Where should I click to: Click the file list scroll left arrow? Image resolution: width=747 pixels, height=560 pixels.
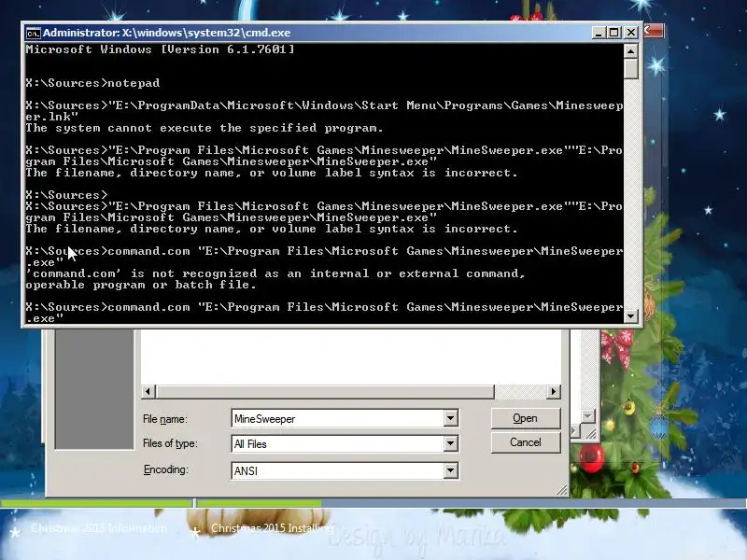148,391
